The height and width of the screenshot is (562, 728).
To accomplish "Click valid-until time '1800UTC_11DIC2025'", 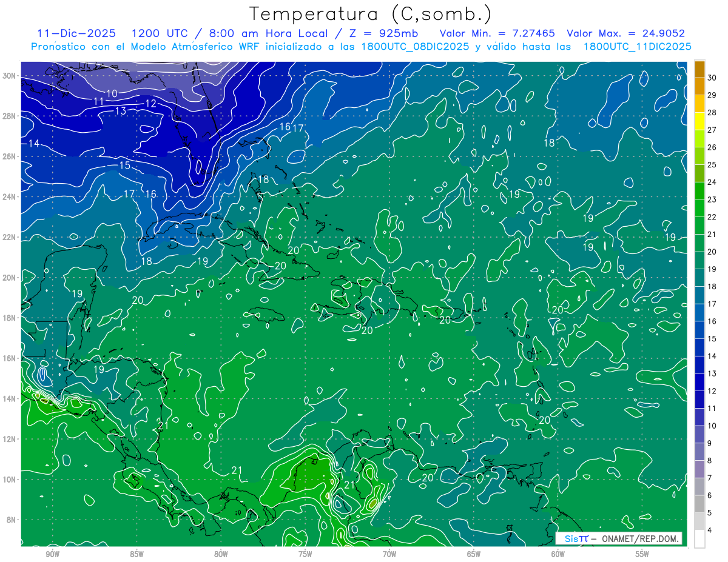I will tap(638, 47).
